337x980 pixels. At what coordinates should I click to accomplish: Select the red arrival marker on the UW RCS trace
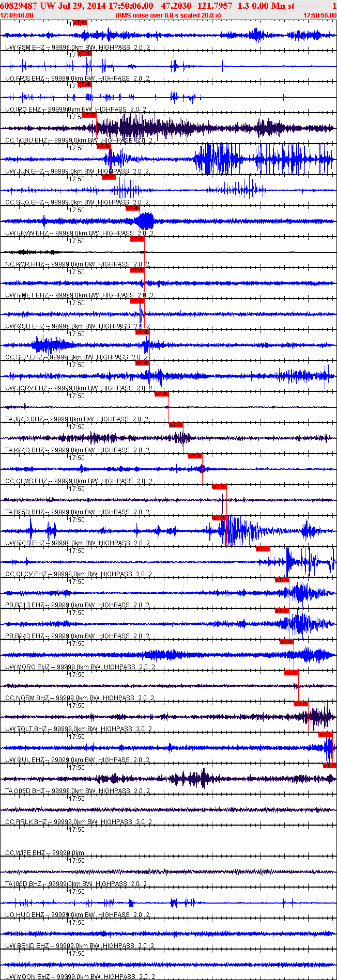coord(220,518)
